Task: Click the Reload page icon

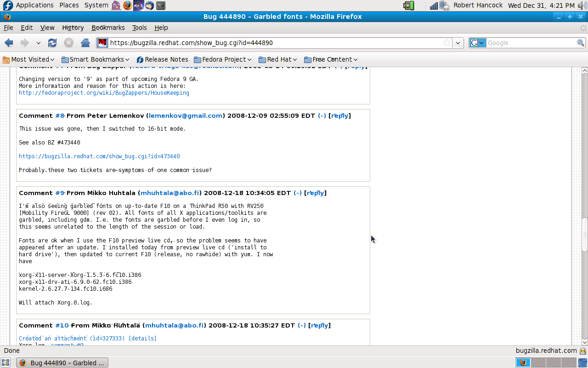Action: [x=52, y=43]
